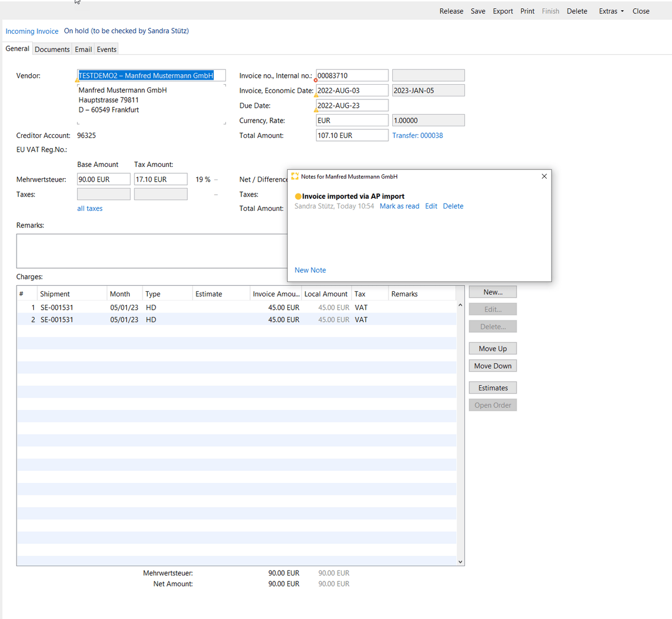Create a New Note
Viewport: 672px width, 619px height.
tap(310, 270)
